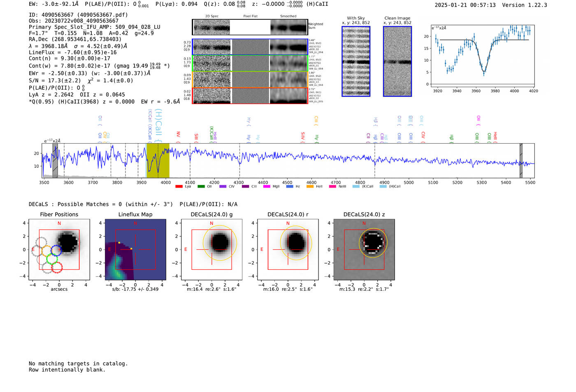Viewport: 576px width, 392px height.
Task: Click the P(Lyα): 0.094 header value
Action: (177, 4)
